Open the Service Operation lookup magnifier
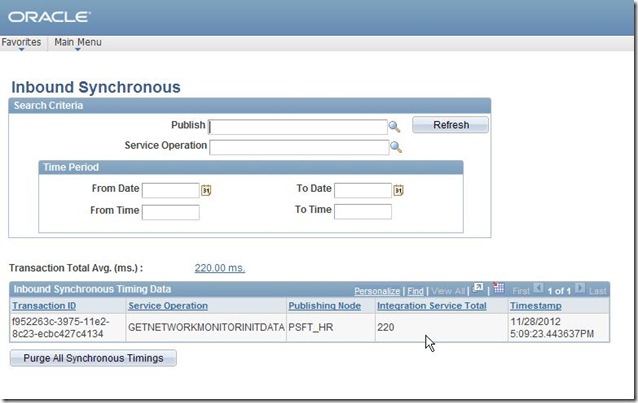Viewport: 638px width, 403px height. point(395,147)
